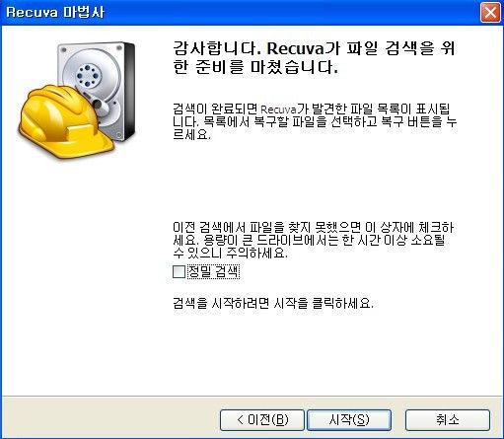Click the drive's dark side edge
Screen dimensions: 504x439
pos(129,90)
